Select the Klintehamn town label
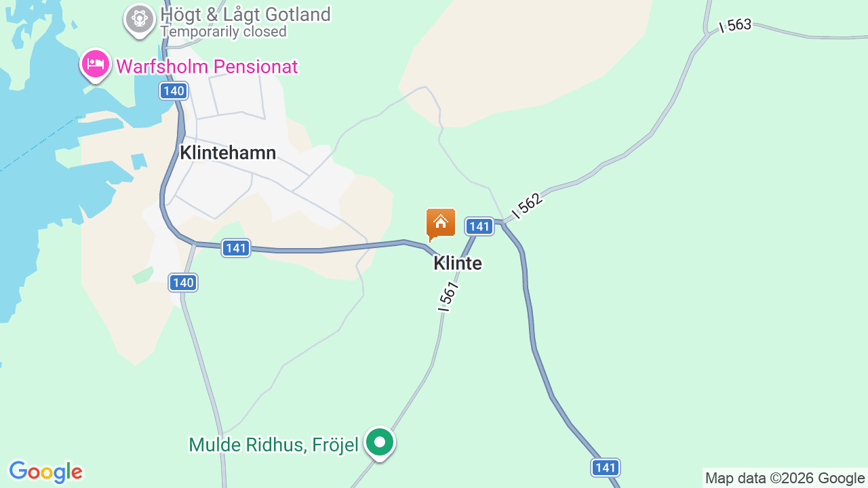The height and width of the screenshot is (488, 868). point(228,152)
